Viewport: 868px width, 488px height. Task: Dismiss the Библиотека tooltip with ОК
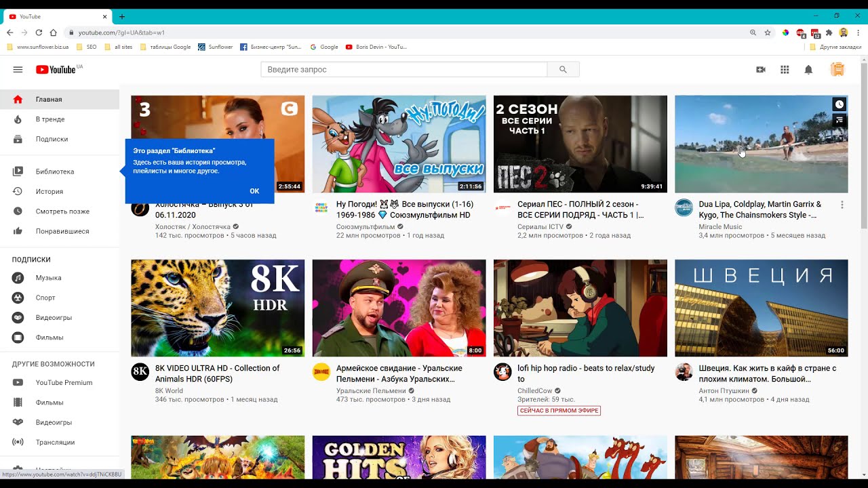(254, 191)
